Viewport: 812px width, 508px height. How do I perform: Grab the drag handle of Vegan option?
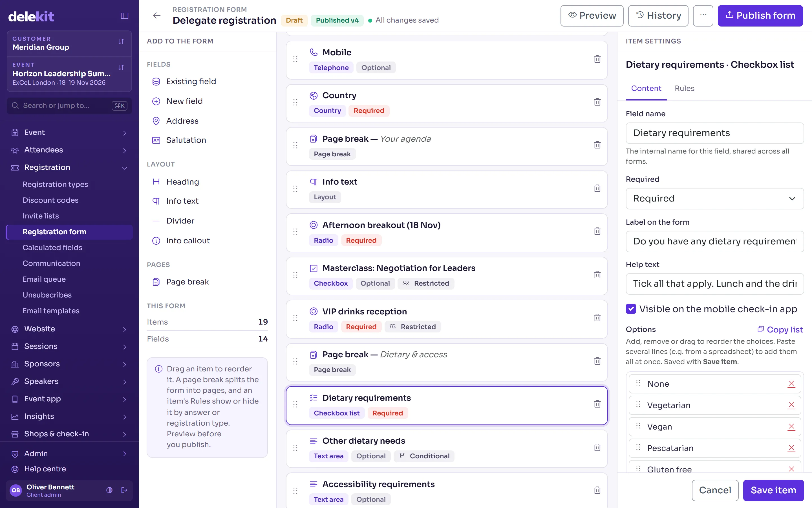pos(638,426)
